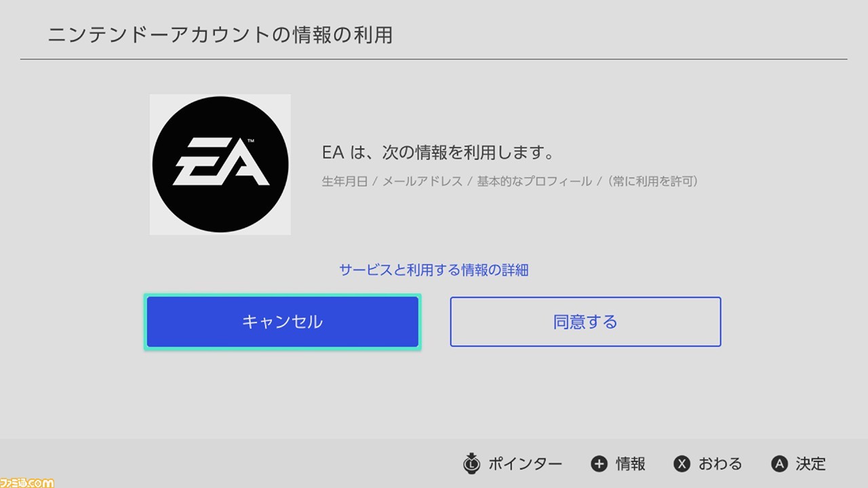Click the A button icon

[x=779, y=464]
